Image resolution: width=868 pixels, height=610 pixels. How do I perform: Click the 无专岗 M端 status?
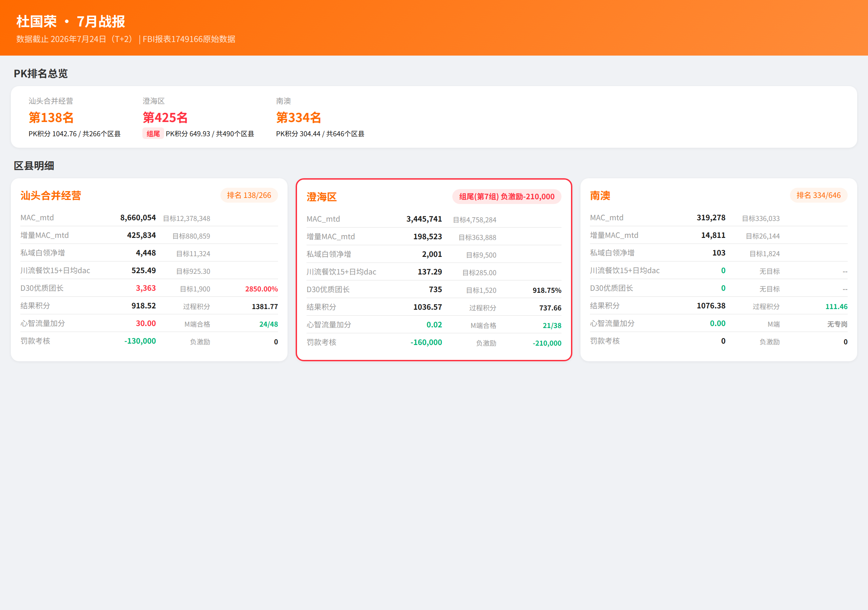pyautogui.click(x=837, y=324)
